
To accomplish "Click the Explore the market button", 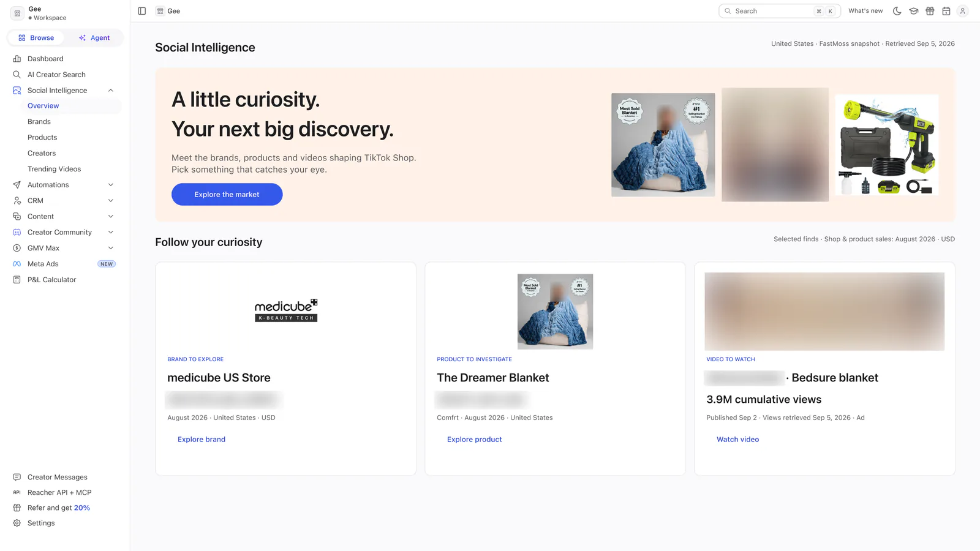I will click(x=227, y=195).
